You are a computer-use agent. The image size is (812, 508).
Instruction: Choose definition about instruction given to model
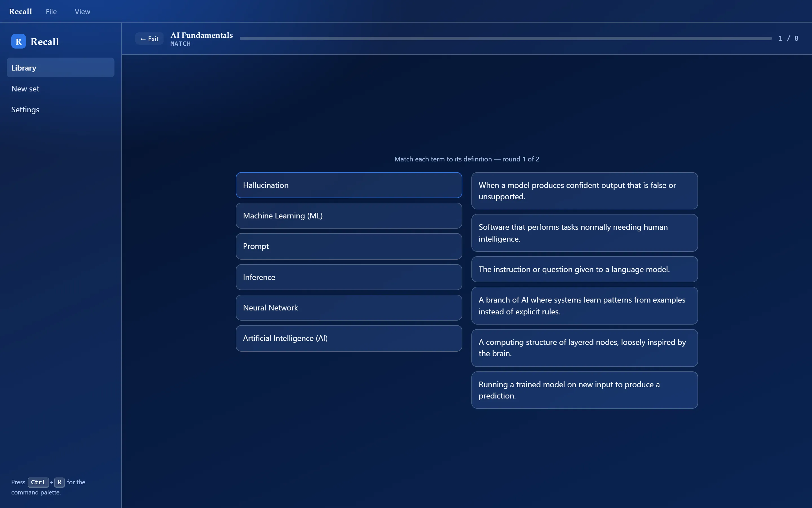tap(584, 269)
